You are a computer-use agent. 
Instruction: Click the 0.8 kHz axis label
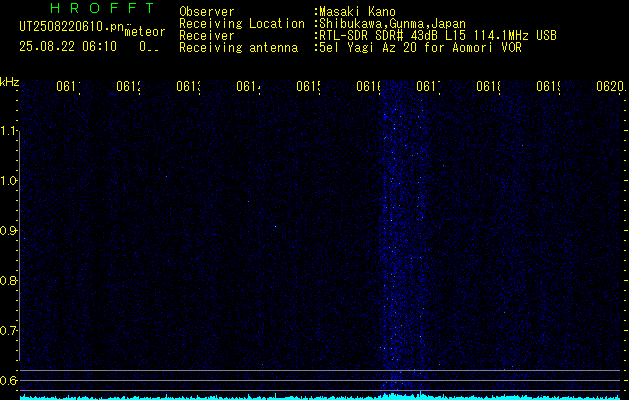point(9,280)
